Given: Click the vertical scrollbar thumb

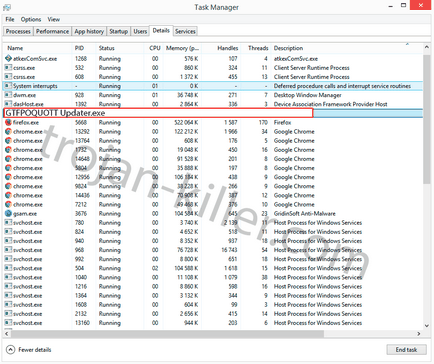Looking at the screenshot, I should point(427,119).
